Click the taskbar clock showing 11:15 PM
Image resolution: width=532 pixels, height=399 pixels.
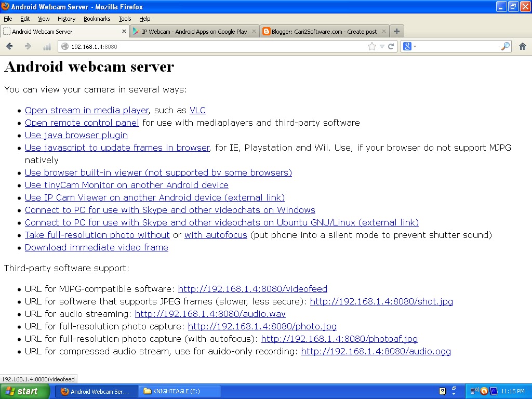(513, 392)
